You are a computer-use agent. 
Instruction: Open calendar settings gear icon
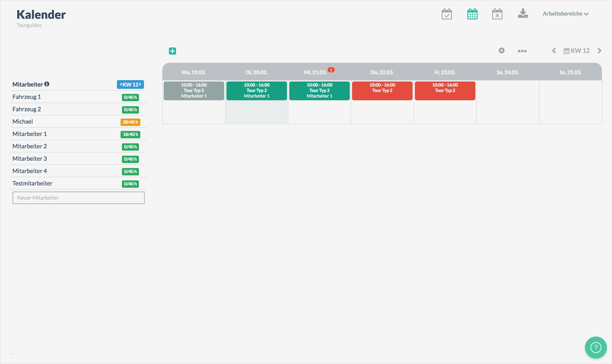502,51
